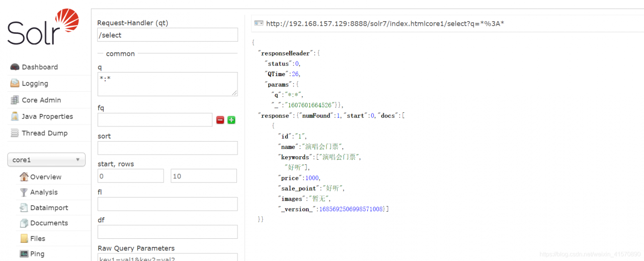
Task: Browse core1 Files
Action: [38, 238]
